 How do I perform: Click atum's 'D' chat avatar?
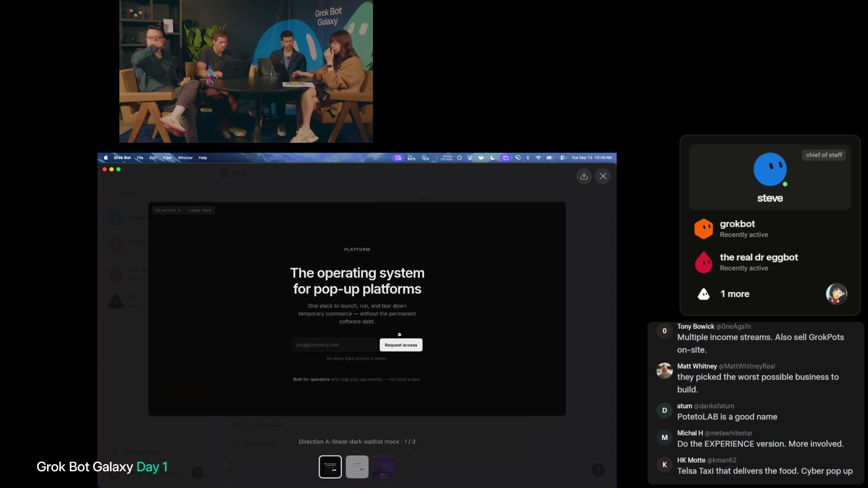pos(665,410)
